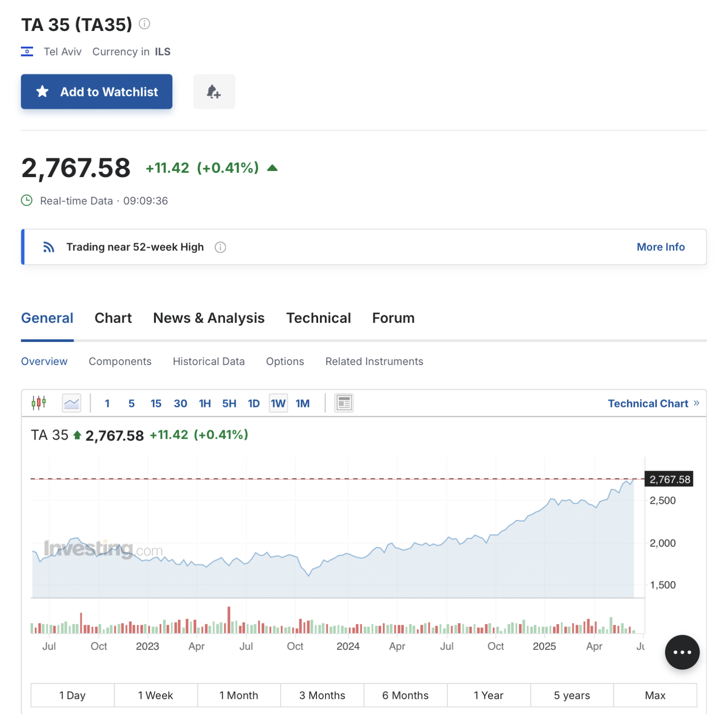Image resolution: width=728 pixels, height=714 pixels.
Task: Click the RSS feed icon in alert banner
Action: tap(48, 247)
